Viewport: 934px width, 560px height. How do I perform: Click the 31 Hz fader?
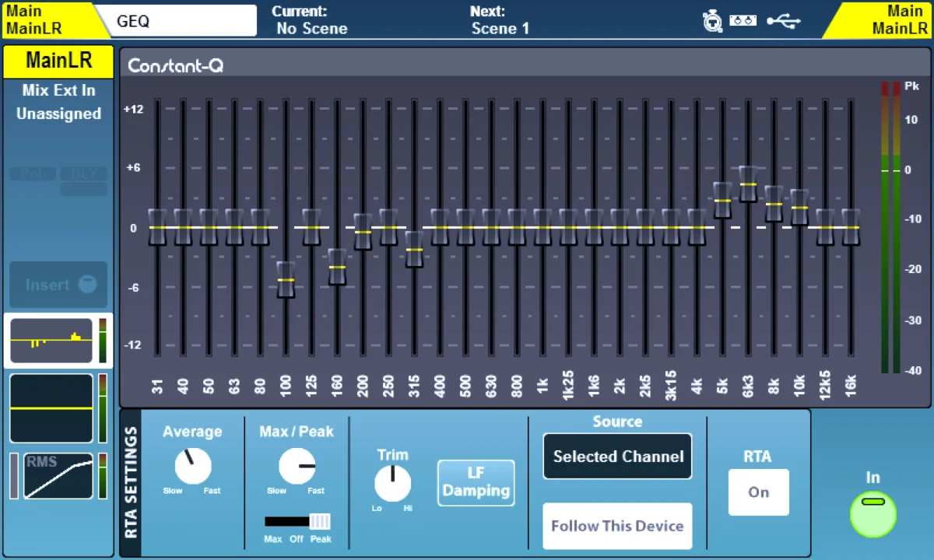157,227
